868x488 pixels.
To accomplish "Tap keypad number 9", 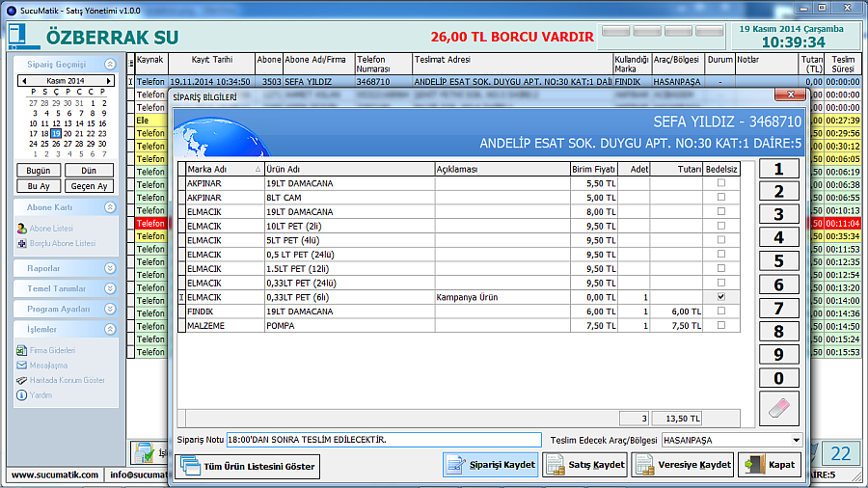I will [x=778, y=354].
